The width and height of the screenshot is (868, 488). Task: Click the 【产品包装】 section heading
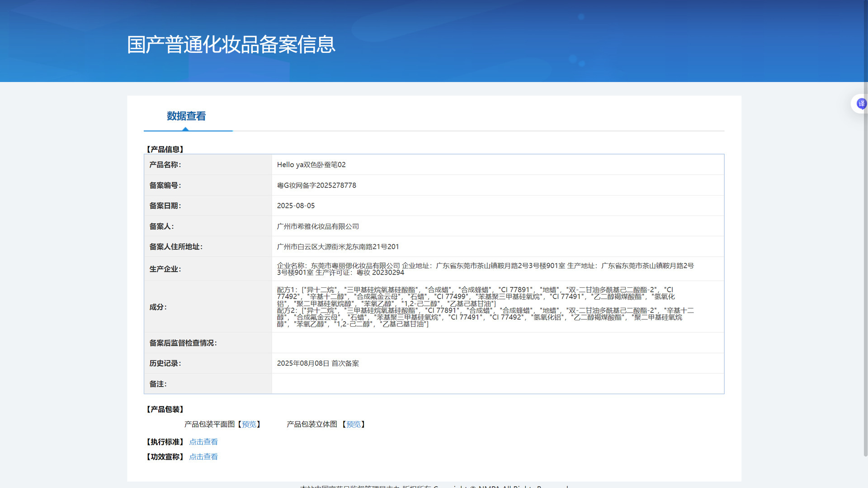pos(165,409)
